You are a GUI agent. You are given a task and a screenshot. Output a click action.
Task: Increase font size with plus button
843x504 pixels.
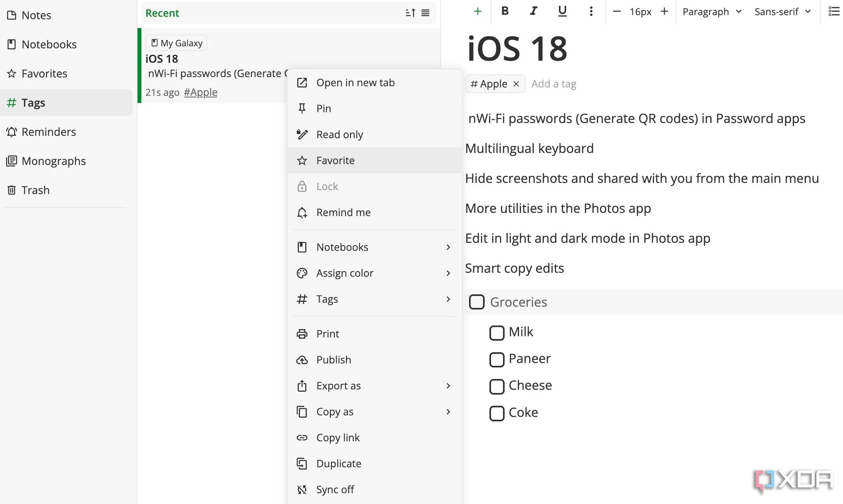tap(664, 12)
